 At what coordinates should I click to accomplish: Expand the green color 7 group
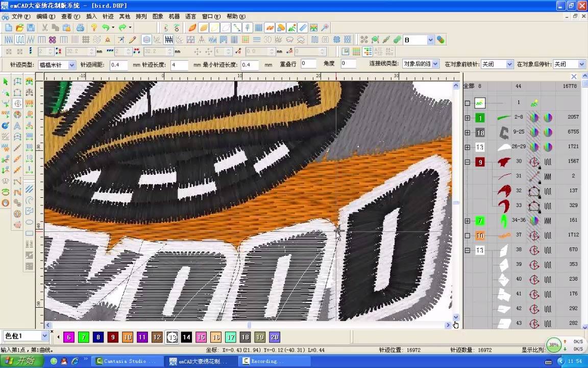click(x=467, y=221)
